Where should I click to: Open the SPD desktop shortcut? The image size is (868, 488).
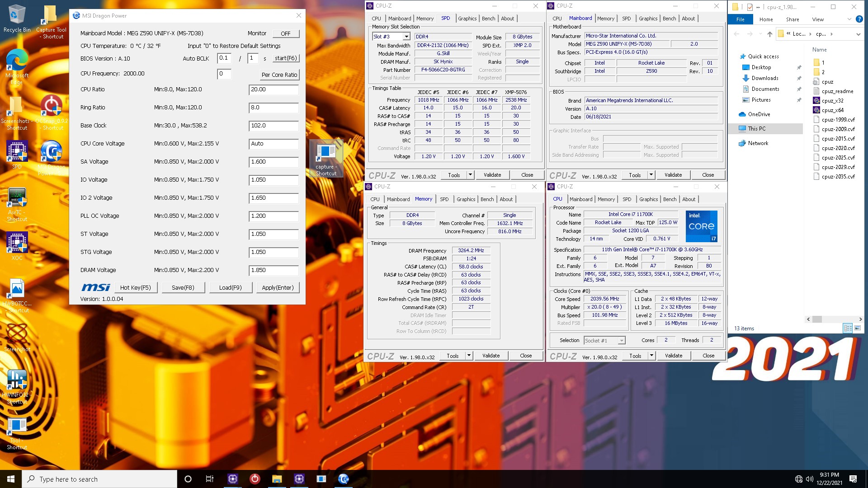point(17,155)
